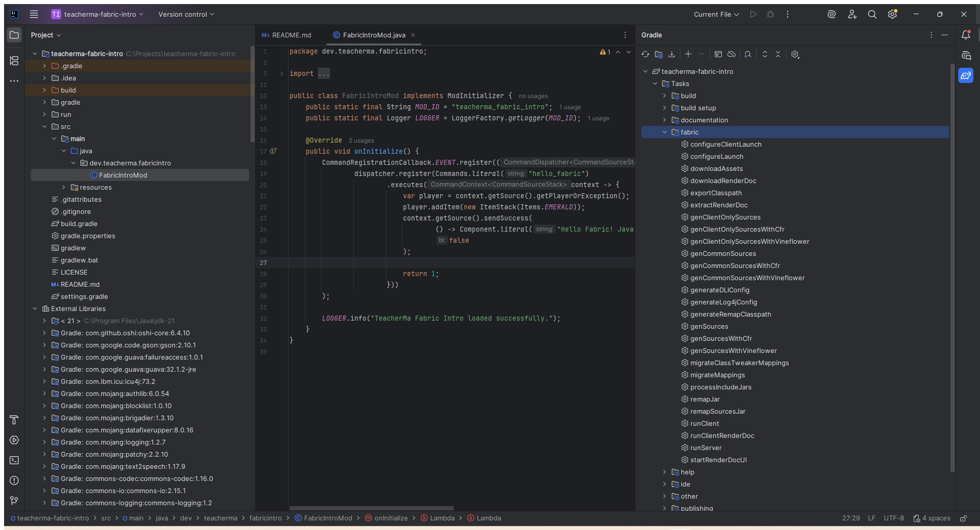
Task: Open Execute Gradle Task dialog icon
Action: point(718,54)
